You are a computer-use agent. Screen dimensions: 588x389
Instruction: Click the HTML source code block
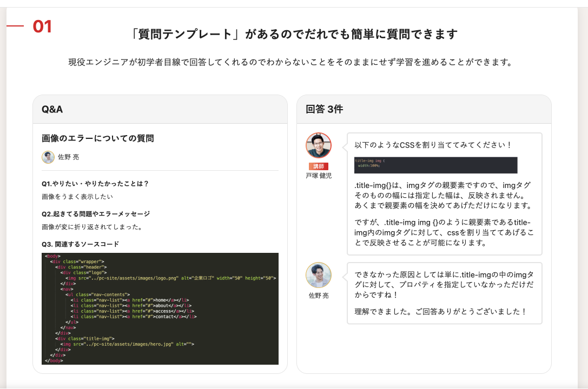160,308
